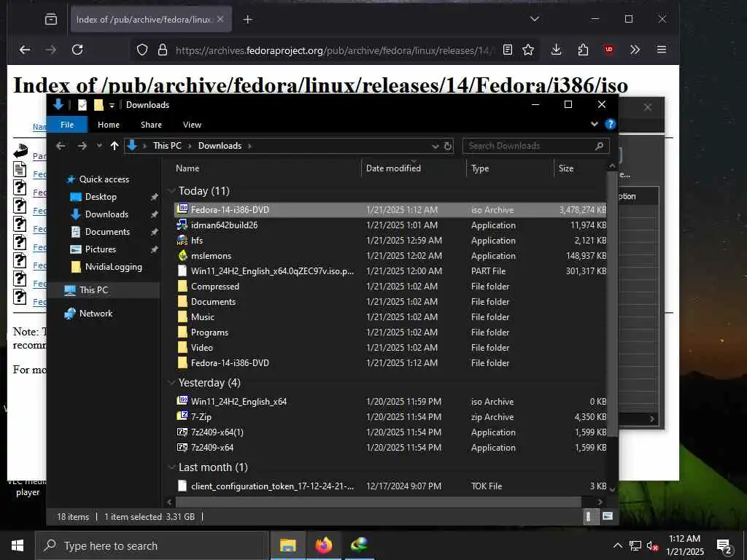The width and height of the screenshot is (747, 560).
Task: Open Explorer Help question mark
Action: pos(611,124)
